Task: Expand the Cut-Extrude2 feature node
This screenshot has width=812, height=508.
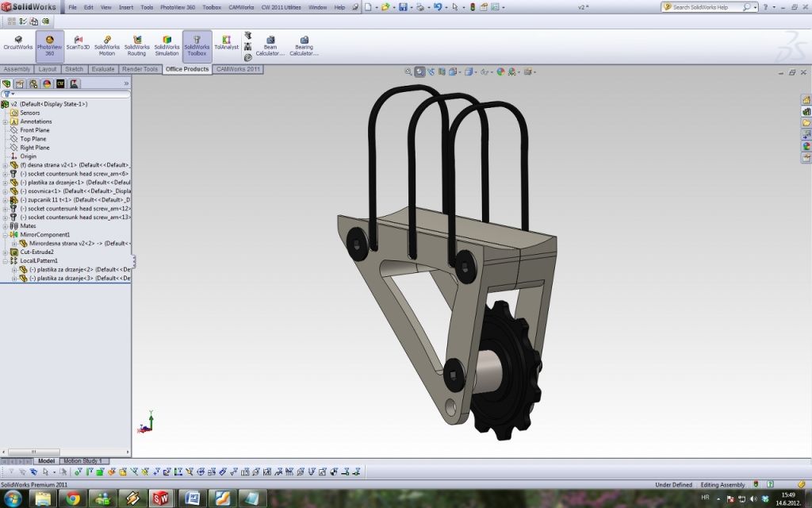Action: 6,252
